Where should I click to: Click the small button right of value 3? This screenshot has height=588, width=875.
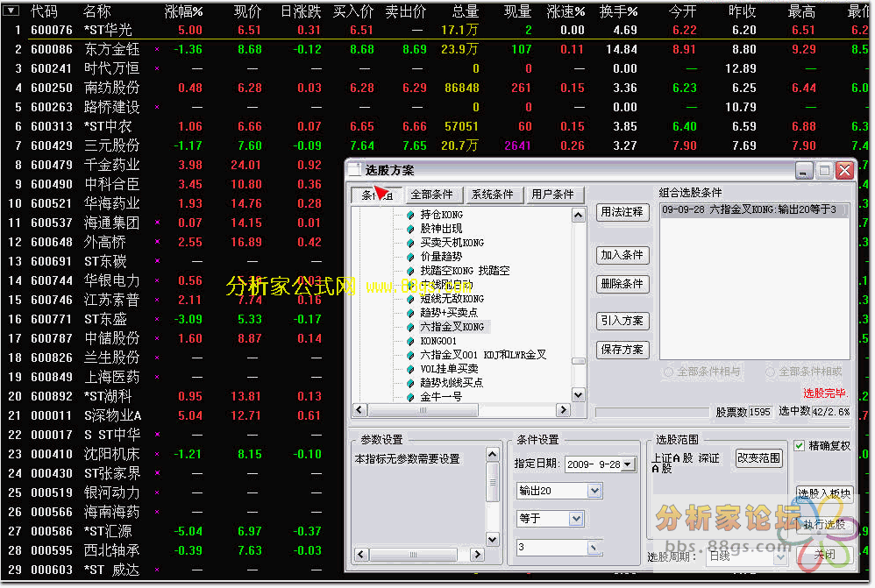594,548
